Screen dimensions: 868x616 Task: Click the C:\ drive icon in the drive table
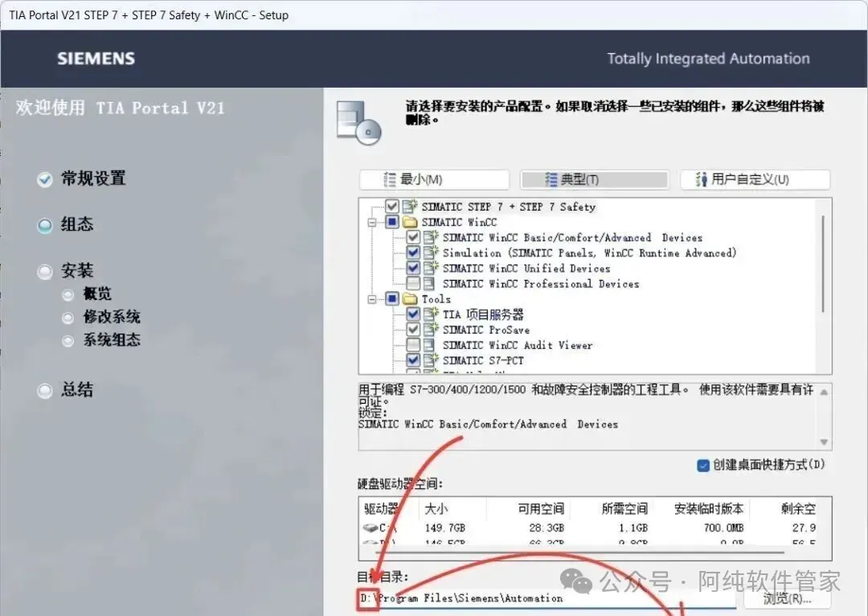[370, 528]
